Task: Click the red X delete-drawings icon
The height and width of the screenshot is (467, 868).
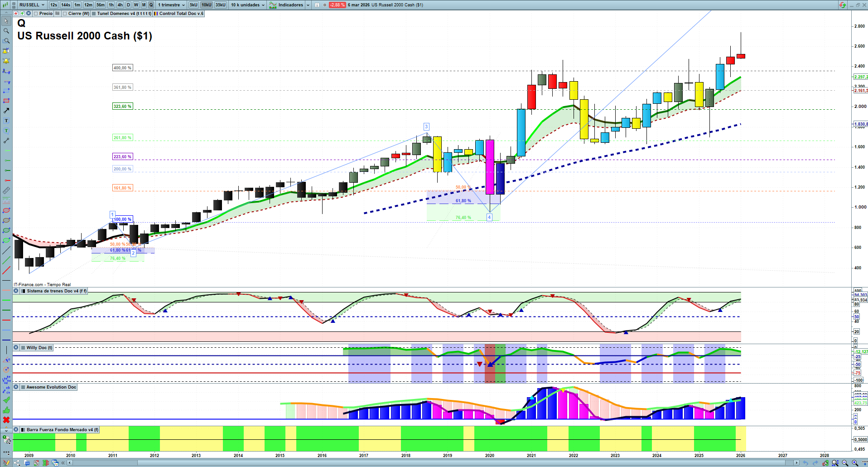Action: pos(6,420)
